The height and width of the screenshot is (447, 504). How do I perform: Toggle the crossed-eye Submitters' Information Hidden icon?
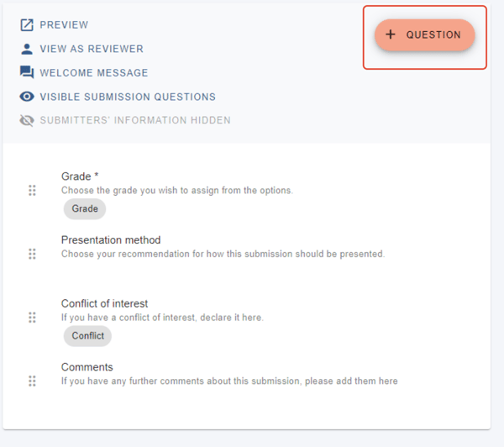pyautogui.click(x=27, y=120)
